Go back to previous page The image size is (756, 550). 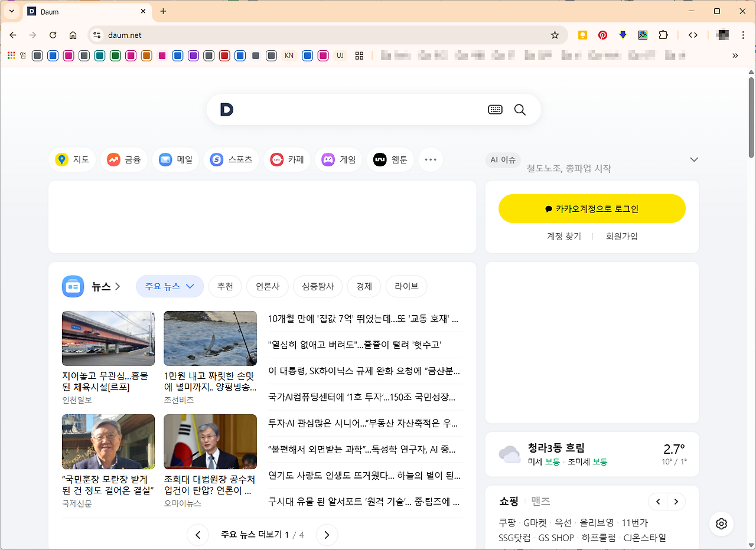[x=13, y=35]
